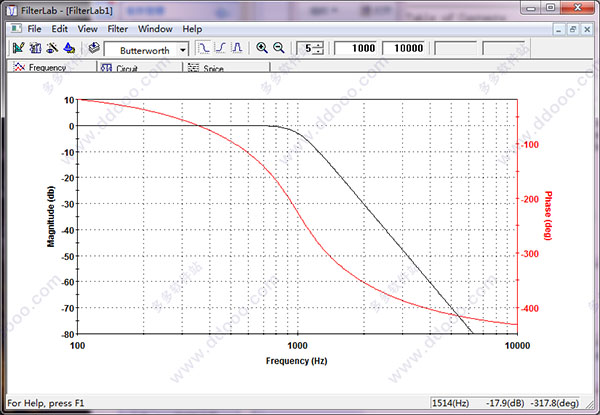Click the zoom out magnifier

click(x=279, y=48)
